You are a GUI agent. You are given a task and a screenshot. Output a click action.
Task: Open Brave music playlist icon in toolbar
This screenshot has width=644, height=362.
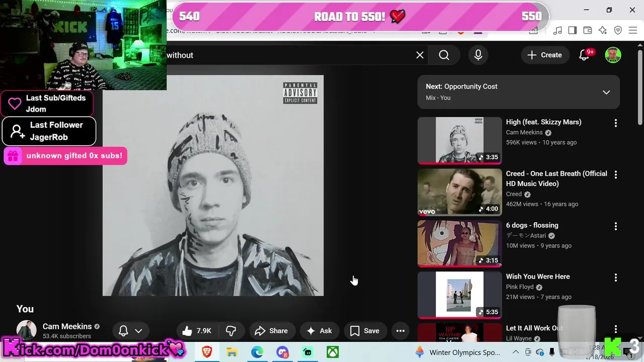[557, 31]
